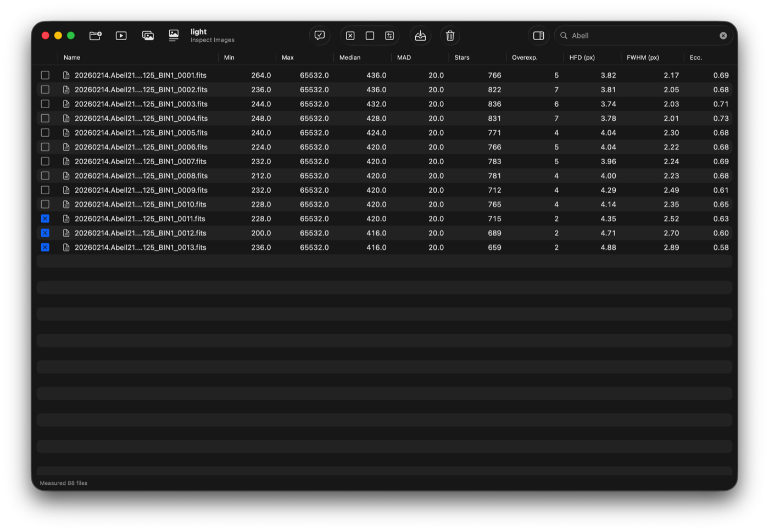Click into the Abell search field
769x532 pixels.
(x=643, y=36)
